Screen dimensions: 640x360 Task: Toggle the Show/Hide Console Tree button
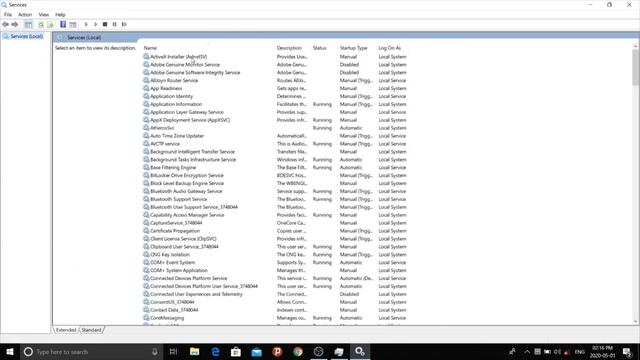(x=28, y=24)
